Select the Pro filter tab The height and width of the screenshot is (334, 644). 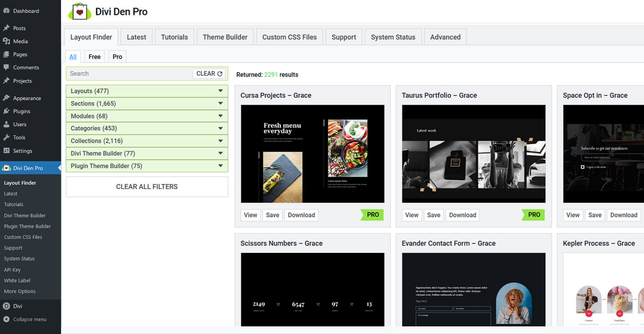pos(117,57)
